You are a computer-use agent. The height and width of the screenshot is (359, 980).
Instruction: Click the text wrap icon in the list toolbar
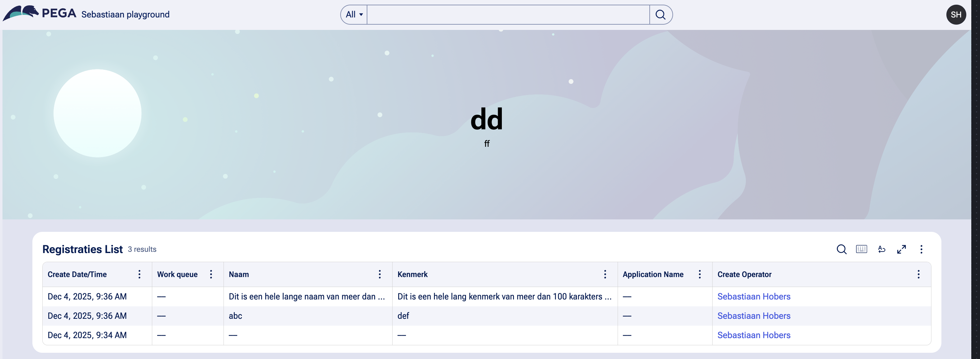coord(881,249)
